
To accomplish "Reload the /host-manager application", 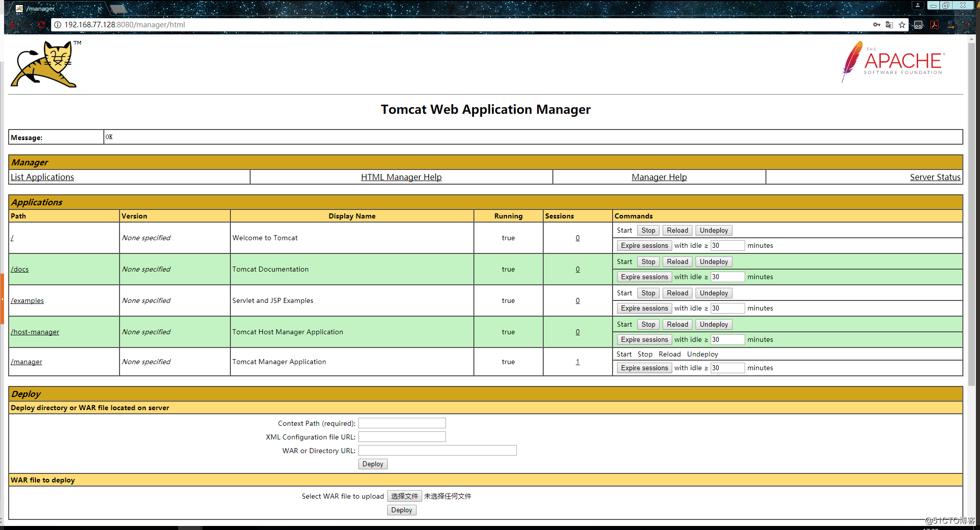I will coord(677,324).
